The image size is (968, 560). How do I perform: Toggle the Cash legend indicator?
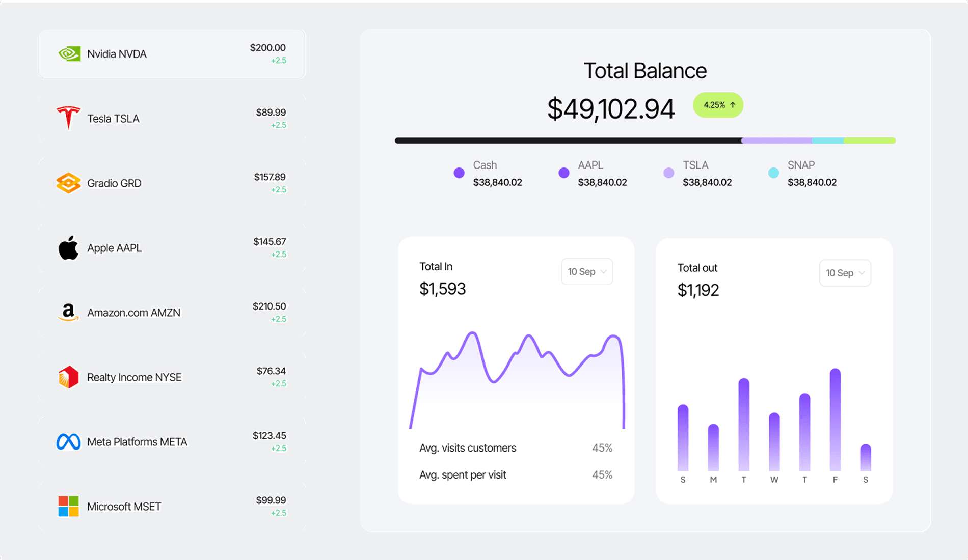pos(459,173)
